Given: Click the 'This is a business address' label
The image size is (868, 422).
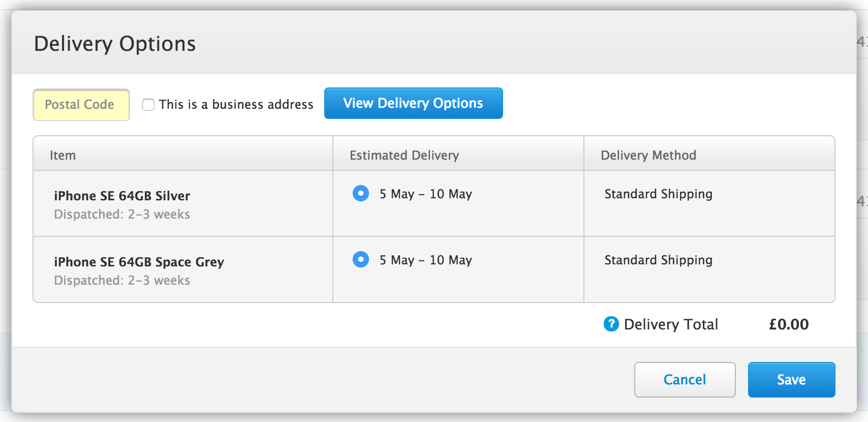Looking at the screenshot, I should tap(236, 104).
